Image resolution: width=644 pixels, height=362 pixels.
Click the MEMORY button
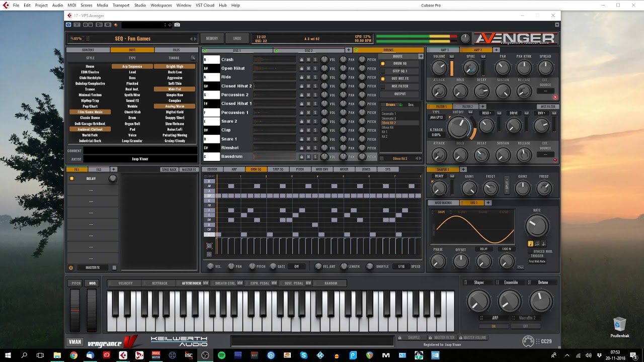[x=212, y=38]
